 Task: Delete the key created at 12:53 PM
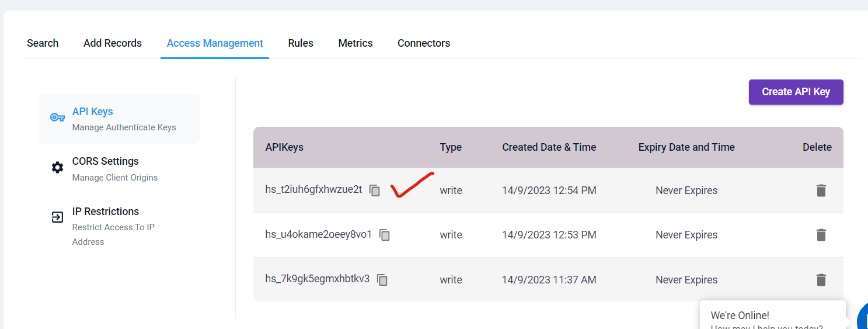coord(821,235)
